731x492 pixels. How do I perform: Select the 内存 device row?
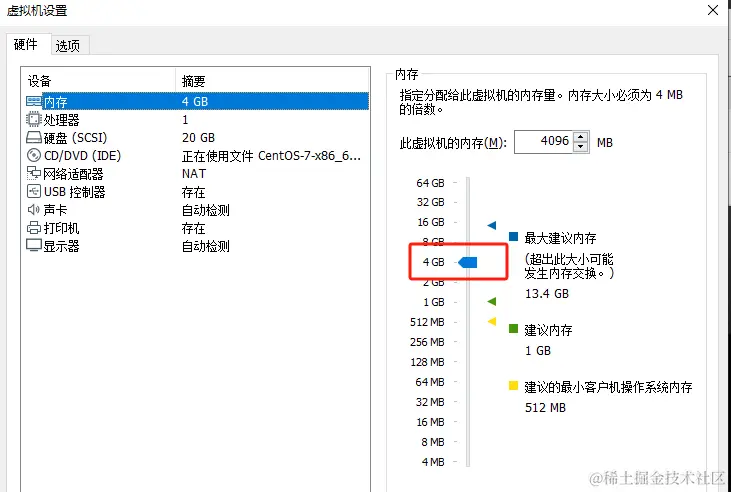(x=197, y=102)
